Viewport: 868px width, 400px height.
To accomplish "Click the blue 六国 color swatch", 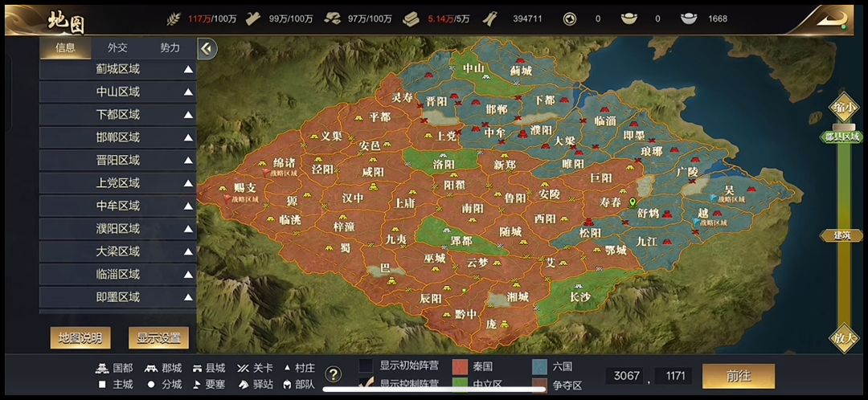I will (x=540, y=366).
